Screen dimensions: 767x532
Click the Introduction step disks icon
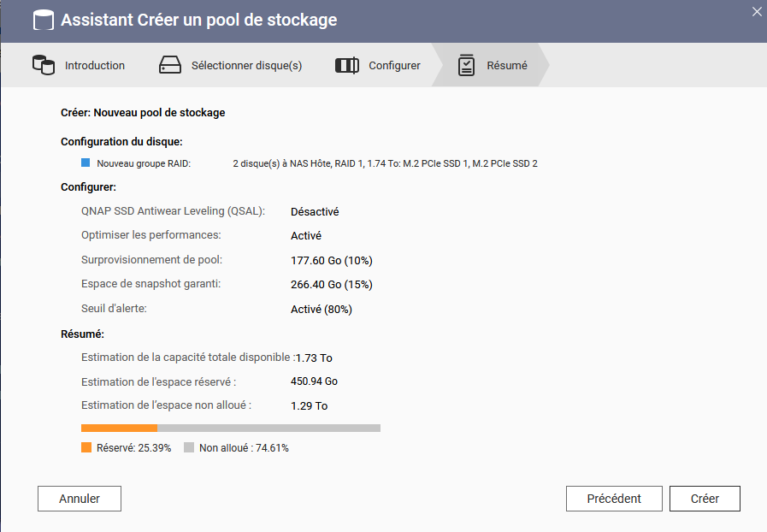(43, 65)
